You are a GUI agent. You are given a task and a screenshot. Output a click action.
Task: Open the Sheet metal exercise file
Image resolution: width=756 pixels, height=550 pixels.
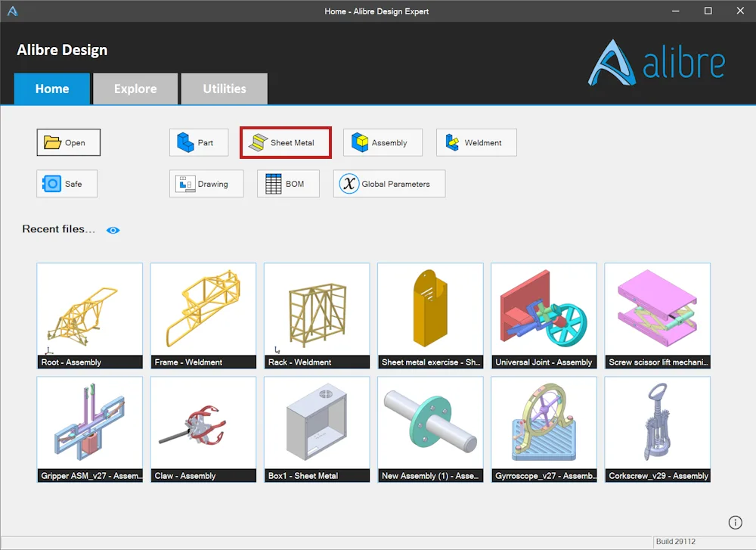coord(431,316)
